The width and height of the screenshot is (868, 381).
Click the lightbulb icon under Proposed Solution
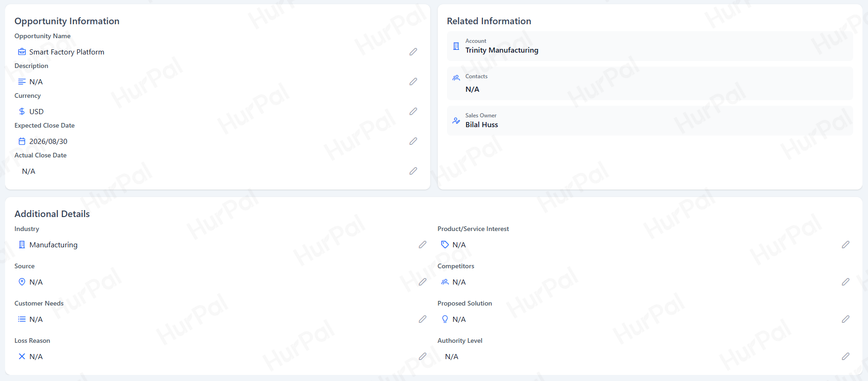pyautogui.click(x=445, y=319)
